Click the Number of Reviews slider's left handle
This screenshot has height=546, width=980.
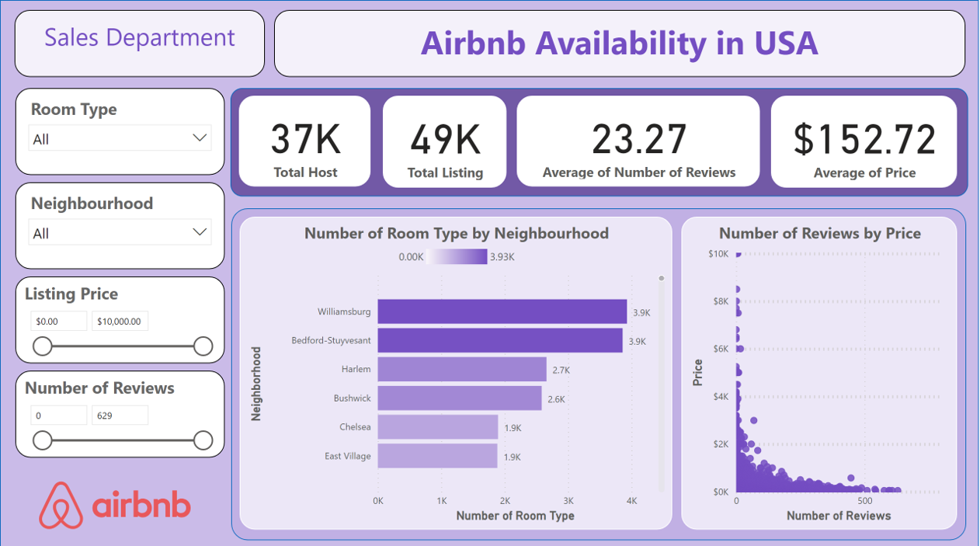[43, 441]
